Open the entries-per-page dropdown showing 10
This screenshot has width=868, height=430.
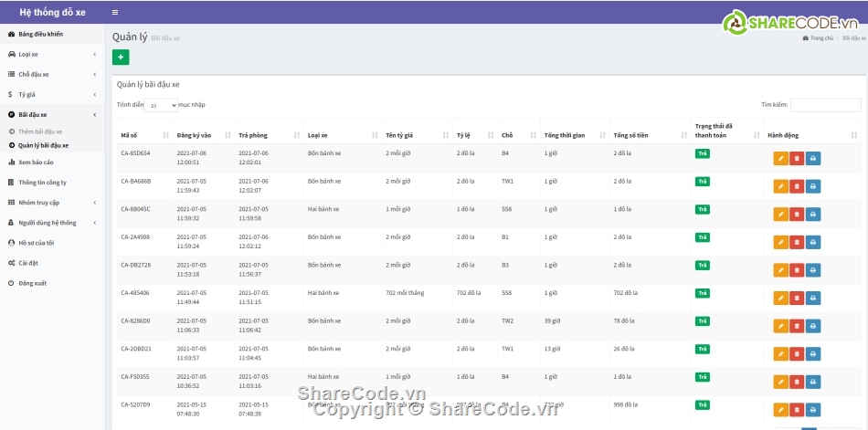point(161,105)
